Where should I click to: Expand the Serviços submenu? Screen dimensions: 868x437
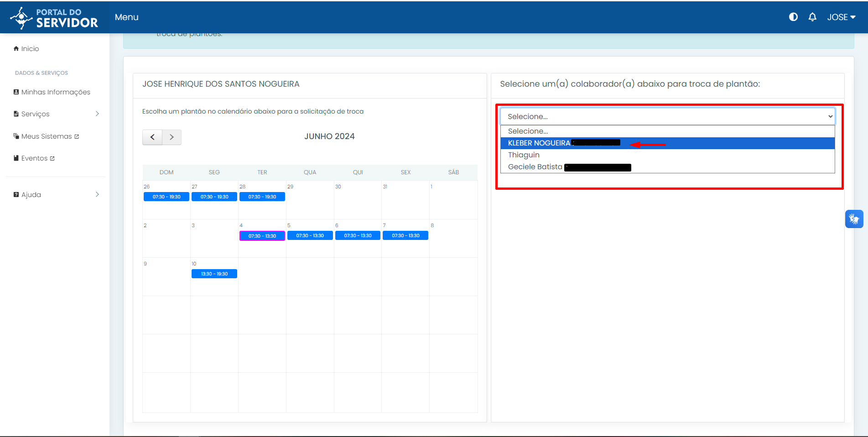coord(56,114)
